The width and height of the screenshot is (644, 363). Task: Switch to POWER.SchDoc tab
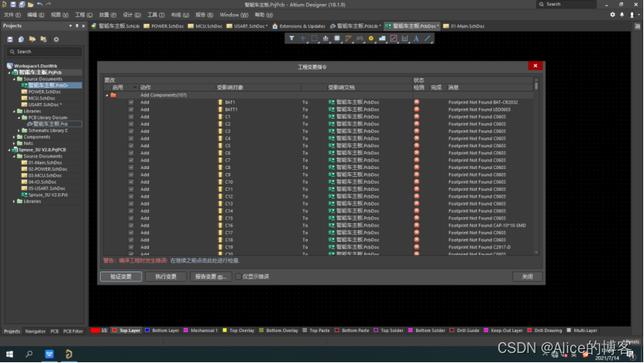[x=164, y=26]
